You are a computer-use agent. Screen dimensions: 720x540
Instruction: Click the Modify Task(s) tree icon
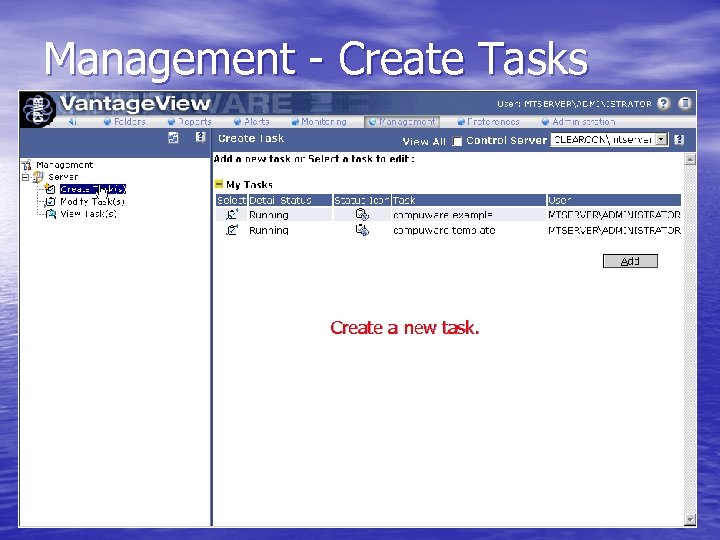pos(50,202)
